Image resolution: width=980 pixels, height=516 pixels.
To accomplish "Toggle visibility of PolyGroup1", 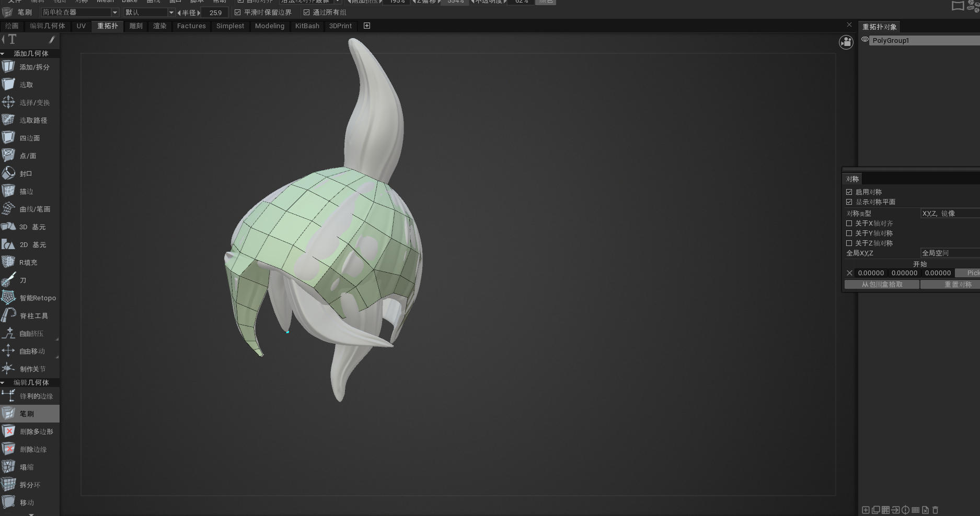I will point(865,40).
